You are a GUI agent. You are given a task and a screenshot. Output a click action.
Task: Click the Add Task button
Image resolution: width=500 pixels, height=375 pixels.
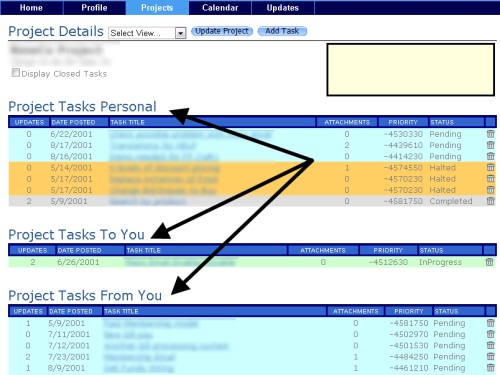[x=282, y=31]
